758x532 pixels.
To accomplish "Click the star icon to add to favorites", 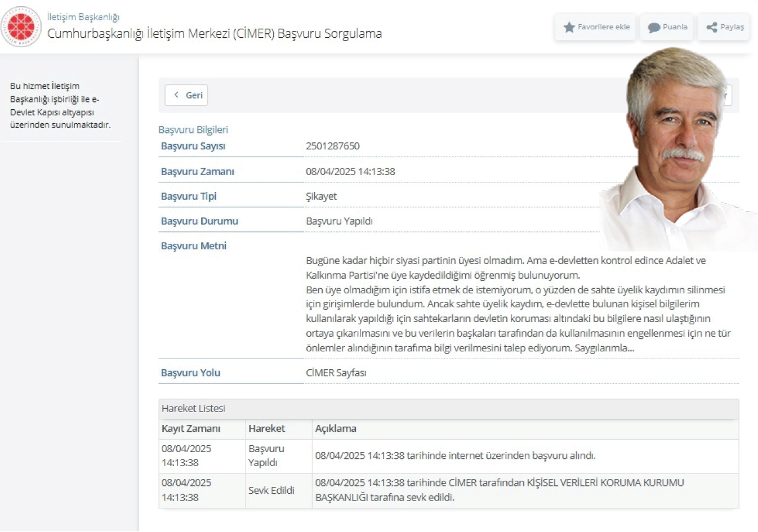I will (x=569, y=27).
